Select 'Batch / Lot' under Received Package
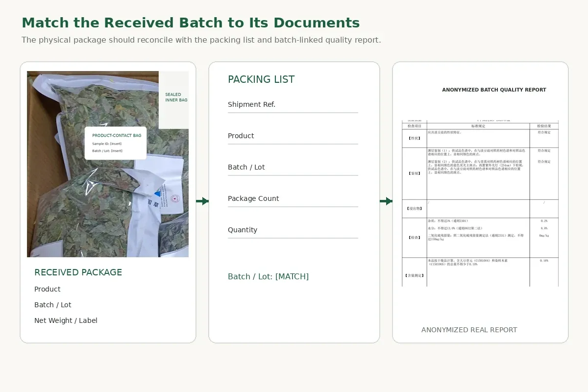Image resolution: width=588 pixels, height=392 pixels. click(53, 305)
